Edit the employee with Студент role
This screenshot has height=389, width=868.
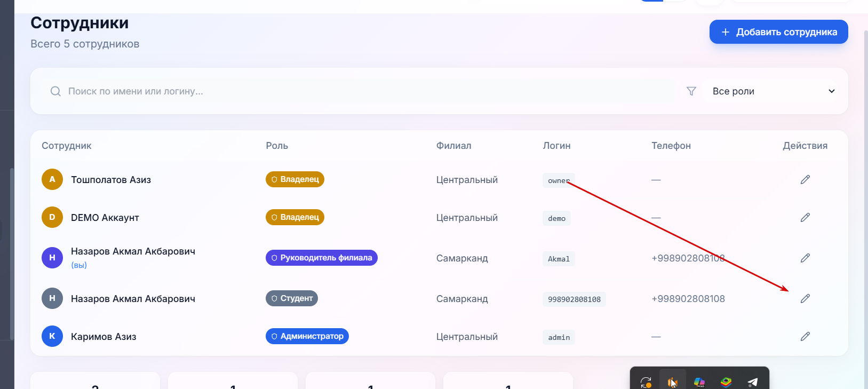[x=805, y=299]
